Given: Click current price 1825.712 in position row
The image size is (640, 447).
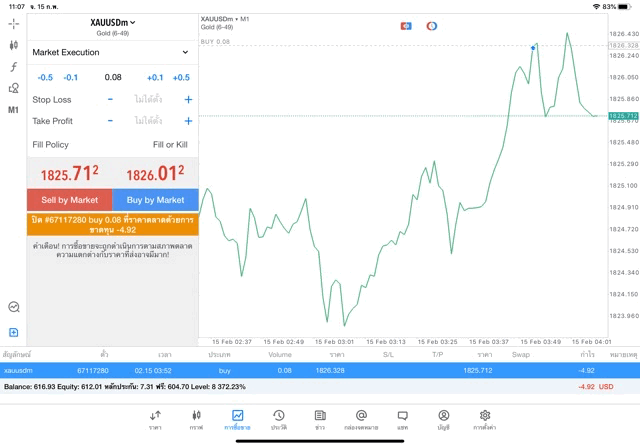Looking at the screenshot, I should point(478,371).
